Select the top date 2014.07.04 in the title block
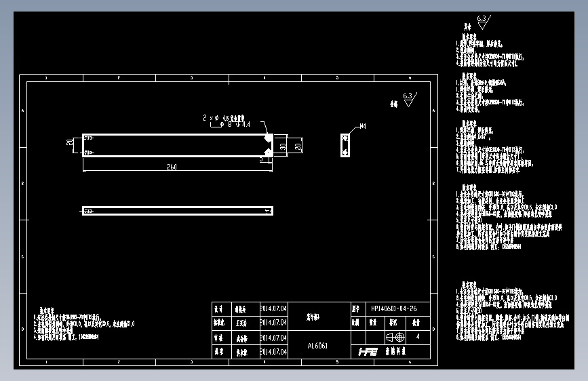 pos(273,308)
